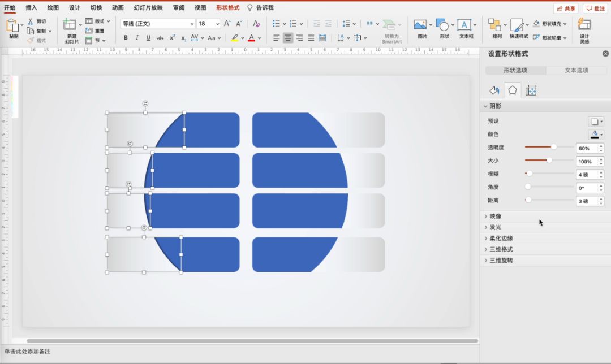Screen dimensions: 611x364
Task: Open the shadow color (颜色) swatch
Action: point(596,135)
